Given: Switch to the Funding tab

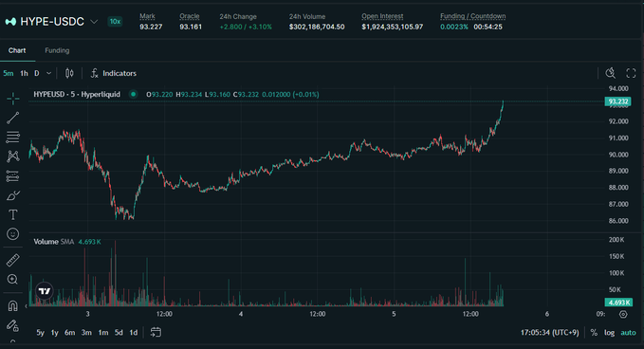Looking at the screenshot, I should (57, 50).
